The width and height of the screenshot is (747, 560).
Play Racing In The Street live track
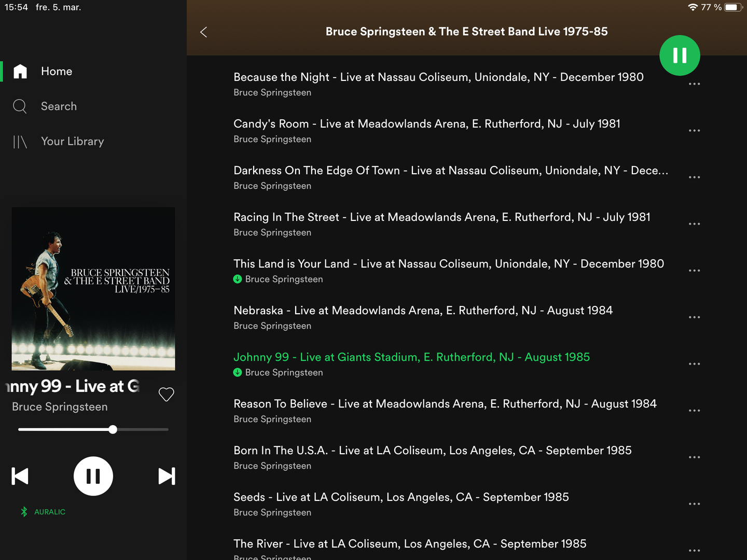point(442,224)
